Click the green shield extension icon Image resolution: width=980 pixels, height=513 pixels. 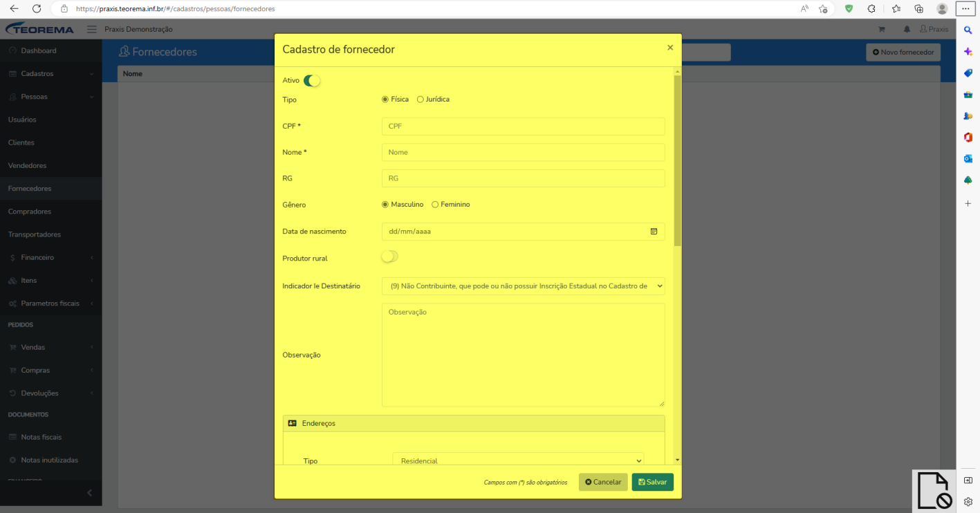click(849, 9)
